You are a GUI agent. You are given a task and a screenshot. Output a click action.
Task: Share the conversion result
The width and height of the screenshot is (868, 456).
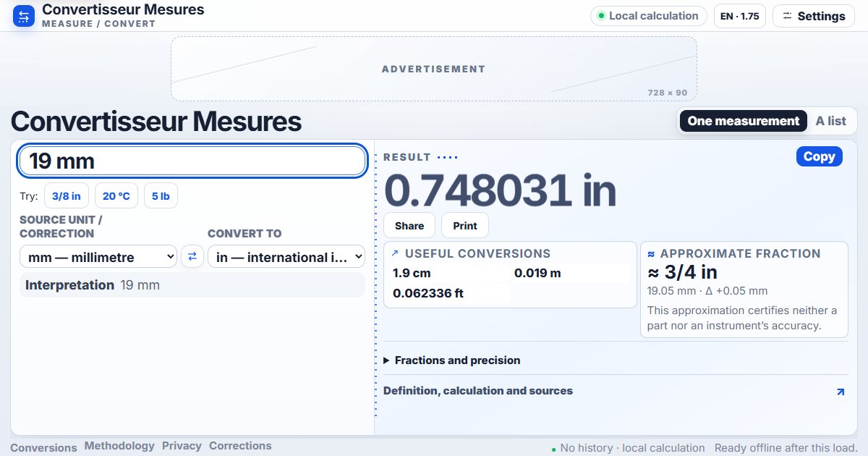[x=409, y=226]
